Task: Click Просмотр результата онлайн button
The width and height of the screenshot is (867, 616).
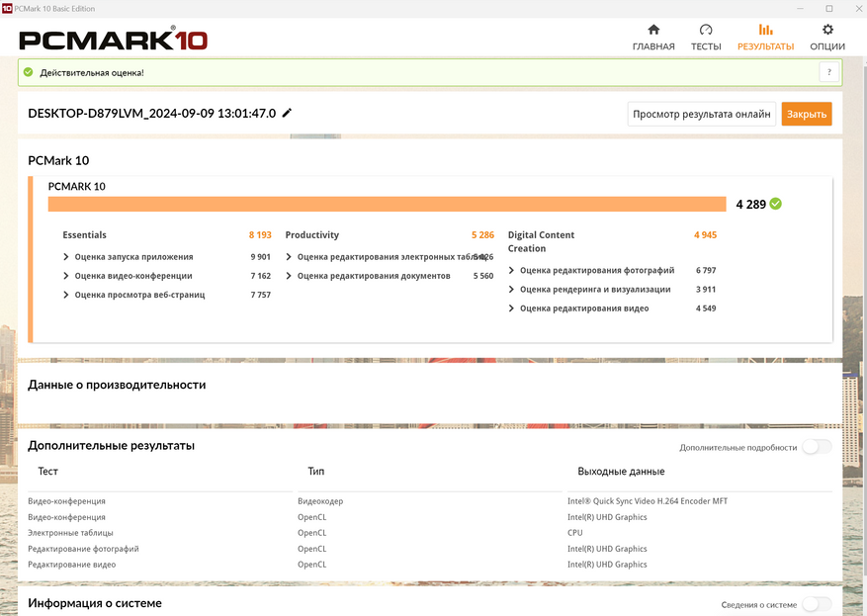Action: pyautogui.click(x=701, y=114)
